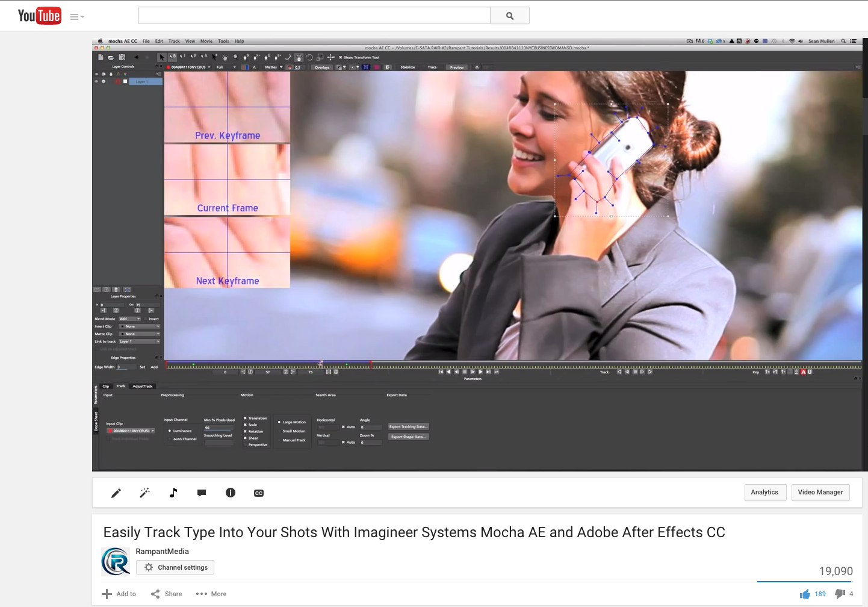The width and height of the screenshot is (868, 607).
Task: Select the arrow Pick tool in mocha
Action: tap(161, 57)
